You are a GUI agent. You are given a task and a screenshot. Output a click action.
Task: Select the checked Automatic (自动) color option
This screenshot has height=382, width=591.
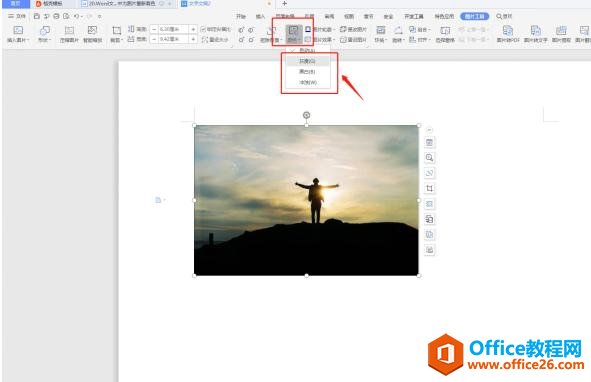[307, 50]
